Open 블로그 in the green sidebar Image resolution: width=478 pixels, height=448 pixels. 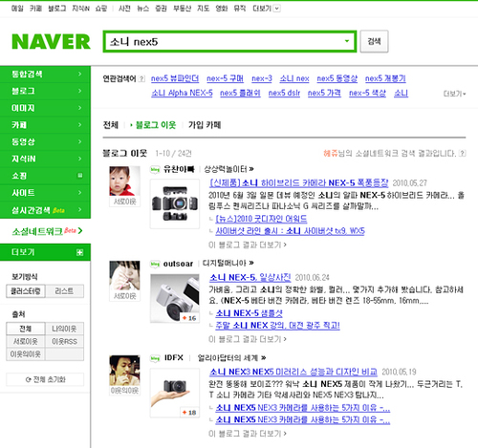pos(45,91)
